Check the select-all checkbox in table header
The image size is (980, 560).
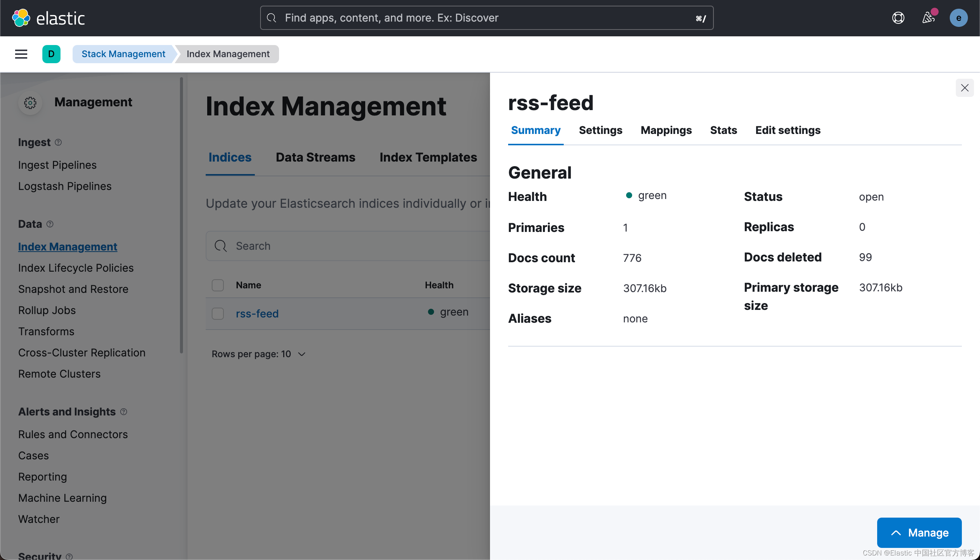point(217,285)
